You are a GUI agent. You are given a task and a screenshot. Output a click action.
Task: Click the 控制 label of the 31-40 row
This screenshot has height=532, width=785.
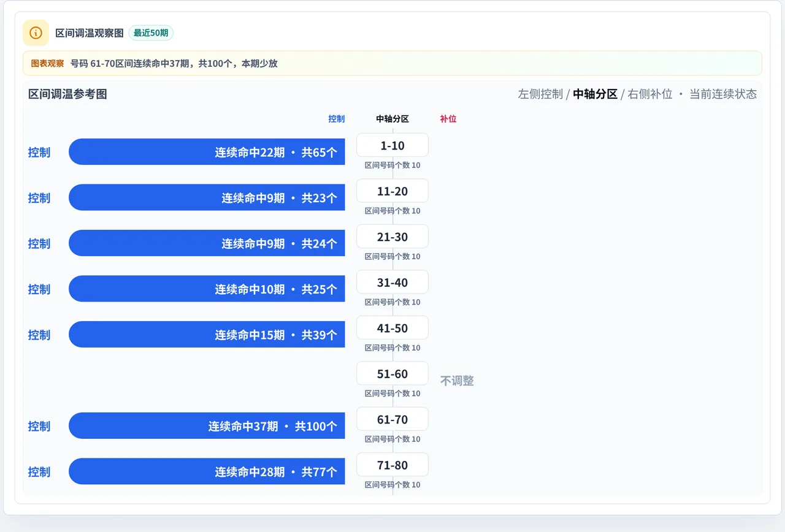pyautogui.click(x=39, y=289)
